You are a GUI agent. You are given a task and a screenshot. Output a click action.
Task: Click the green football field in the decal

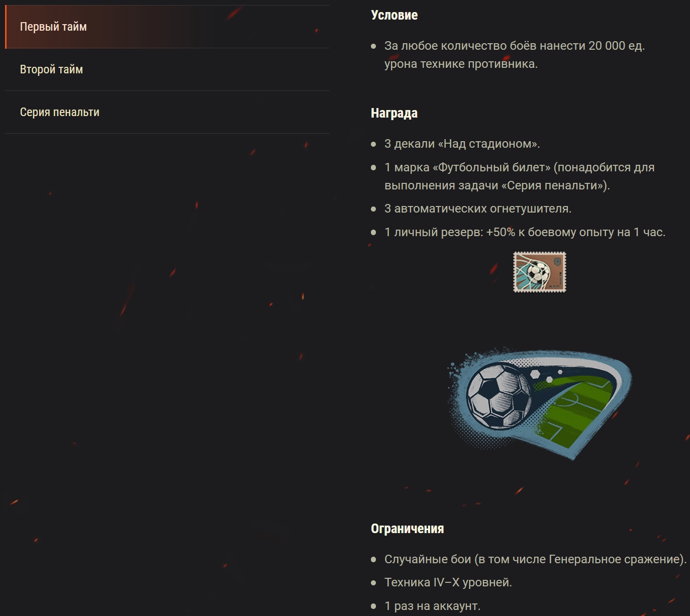(578, 412)
